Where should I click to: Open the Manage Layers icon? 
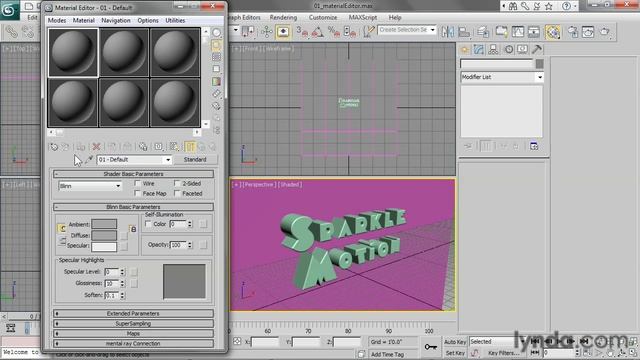pyautogui.click(x=483, y=32)
